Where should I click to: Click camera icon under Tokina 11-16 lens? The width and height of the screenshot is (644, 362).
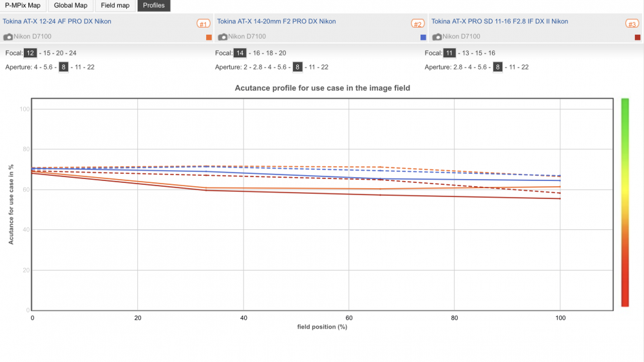pos(437,37)
